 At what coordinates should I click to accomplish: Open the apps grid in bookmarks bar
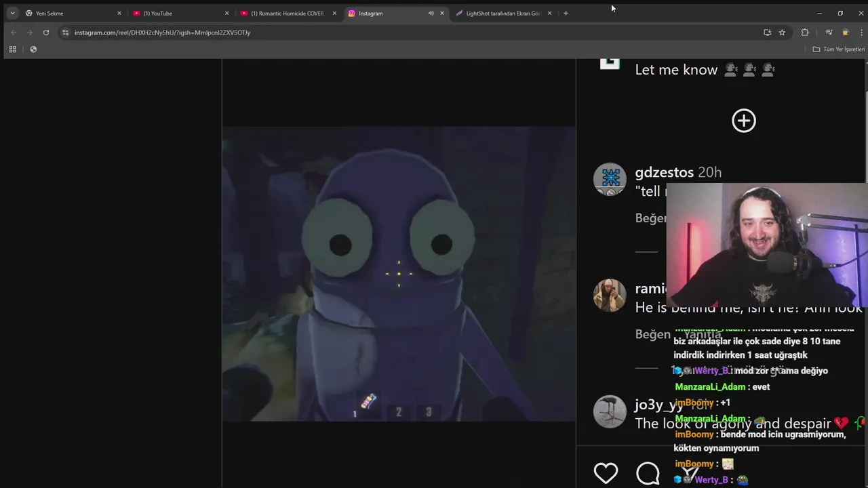pos(12,49)
